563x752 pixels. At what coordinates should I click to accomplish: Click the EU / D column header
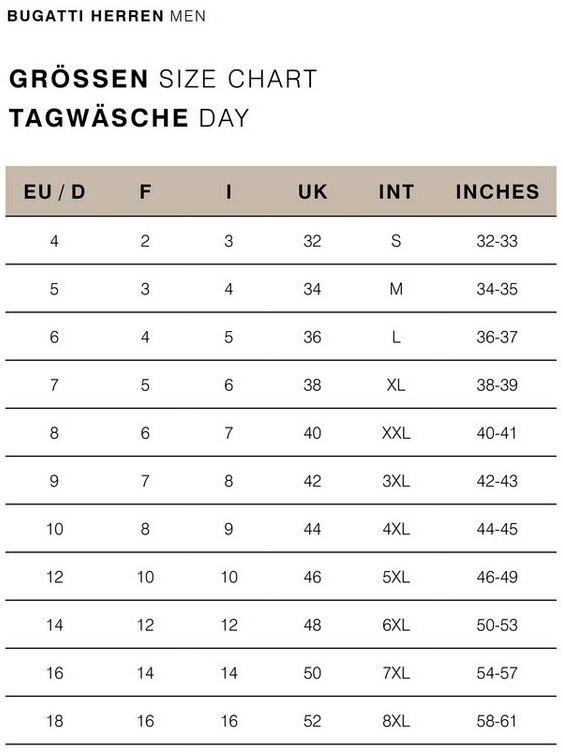(55, 192)
